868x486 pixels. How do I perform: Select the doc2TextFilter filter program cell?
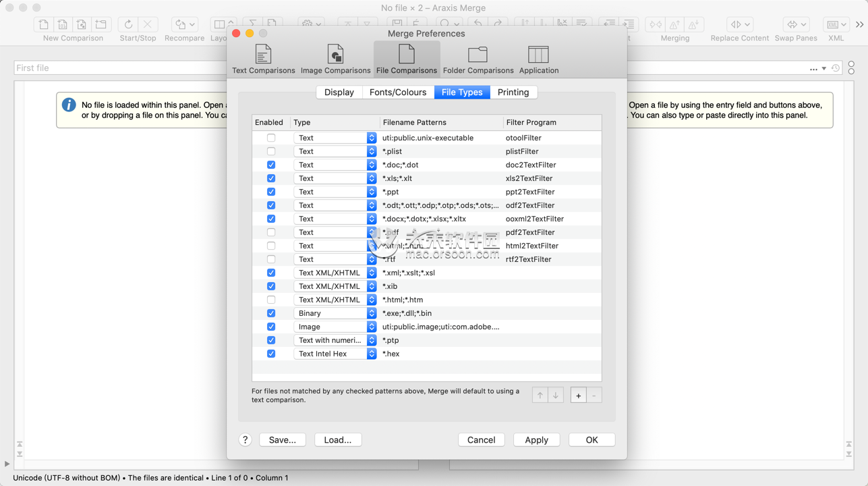click(531, 165)
